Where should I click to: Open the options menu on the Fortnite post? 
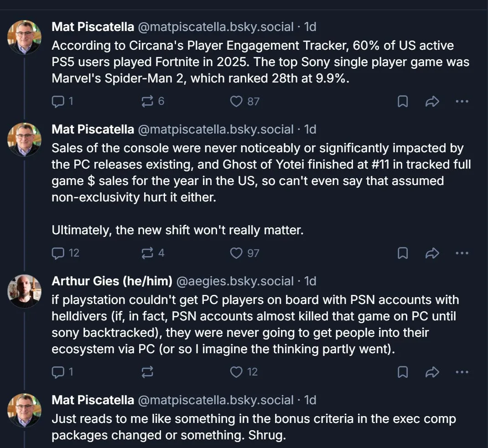click(x=462, y=101)
